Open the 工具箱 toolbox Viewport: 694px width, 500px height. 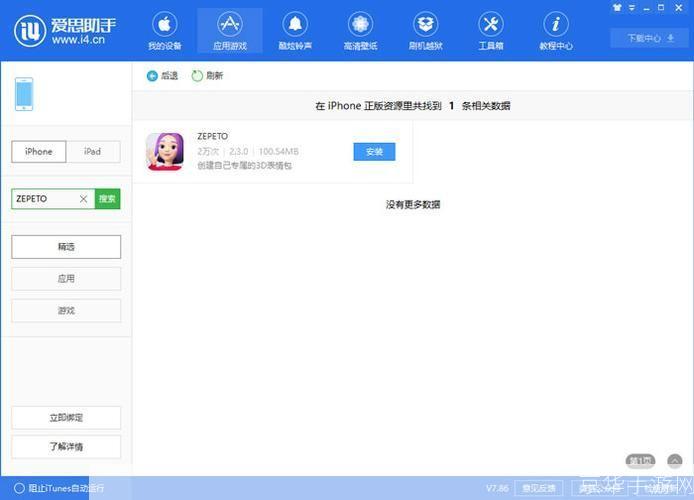491,31
